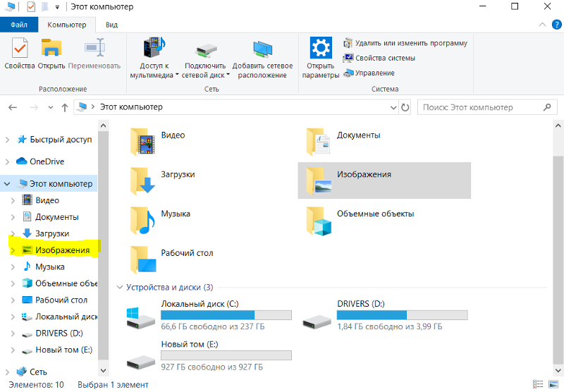Select DRIVERS (D:) in navigation tree
Screen dimensions: 564x392
point(59,333)
